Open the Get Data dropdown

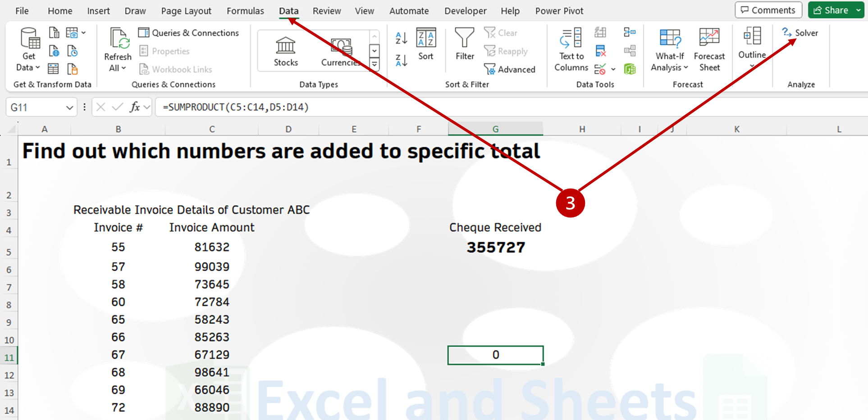(x=28, y=50)
